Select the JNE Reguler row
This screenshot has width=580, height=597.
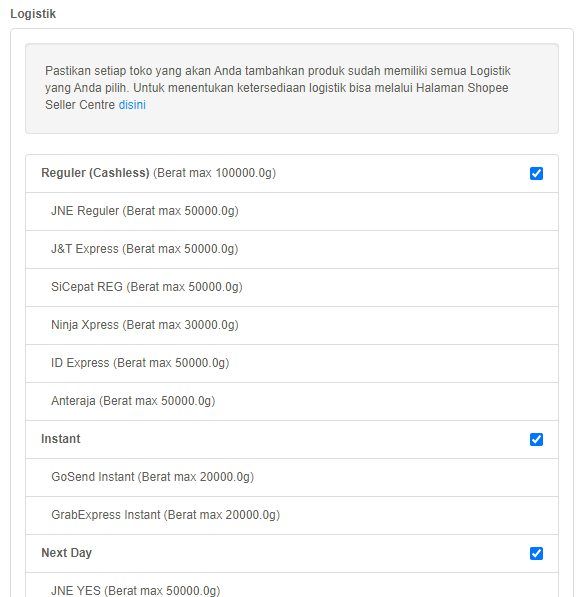[292, 211]
